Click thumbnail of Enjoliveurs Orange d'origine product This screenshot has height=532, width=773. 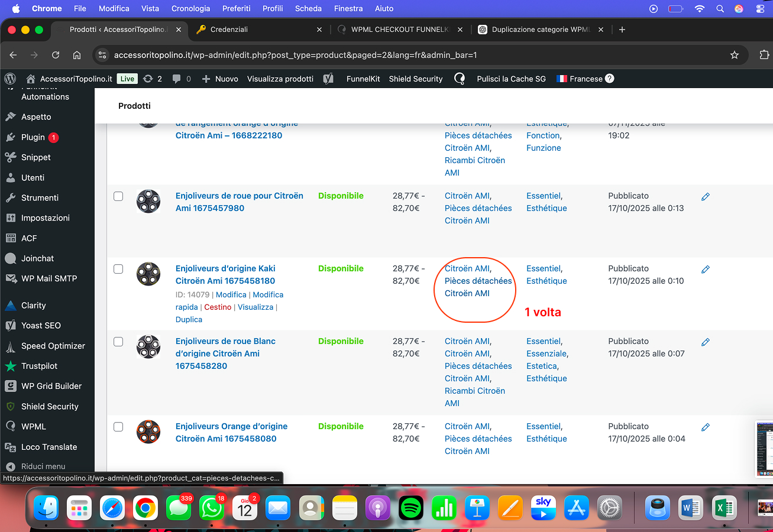(x=148, y=432)
